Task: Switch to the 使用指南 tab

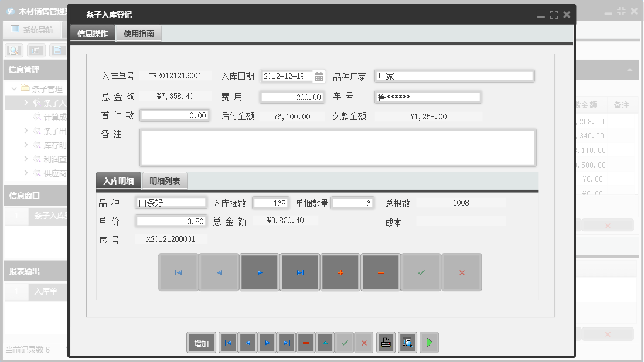Action: 138,33
